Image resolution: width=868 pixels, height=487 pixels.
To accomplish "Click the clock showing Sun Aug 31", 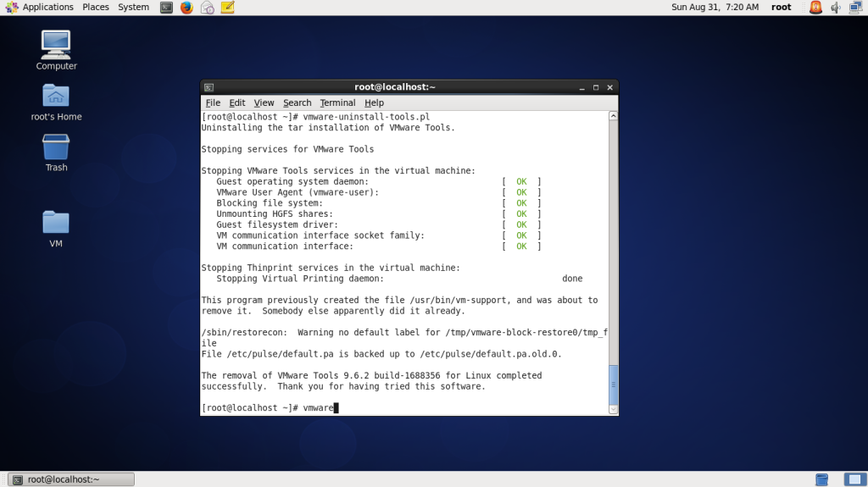I will 715,7.
